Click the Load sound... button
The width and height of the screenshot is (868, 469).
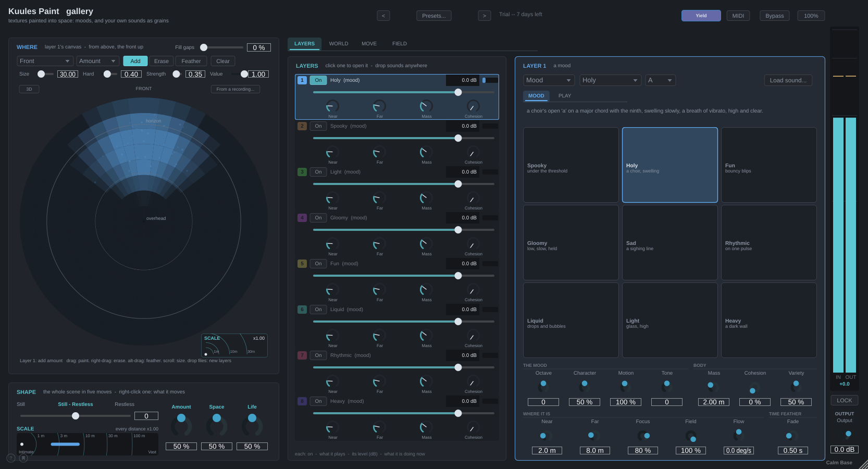788,80
